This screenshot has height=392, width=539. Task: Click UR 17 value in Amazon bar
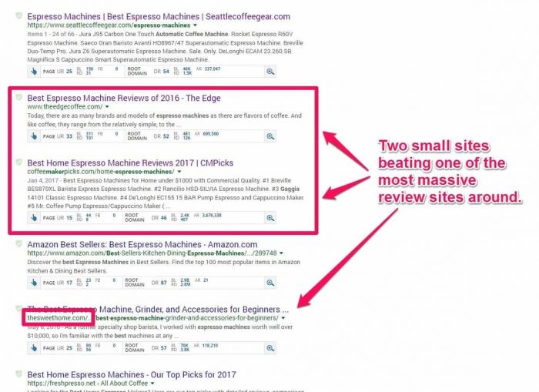coord(69,283)
